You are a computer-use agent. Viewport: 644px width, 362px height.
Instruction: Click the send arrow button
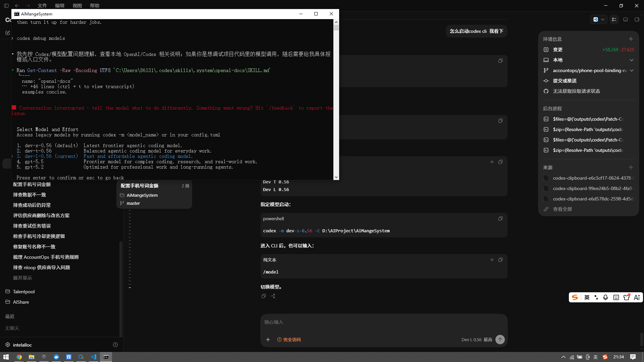(500, 340)
